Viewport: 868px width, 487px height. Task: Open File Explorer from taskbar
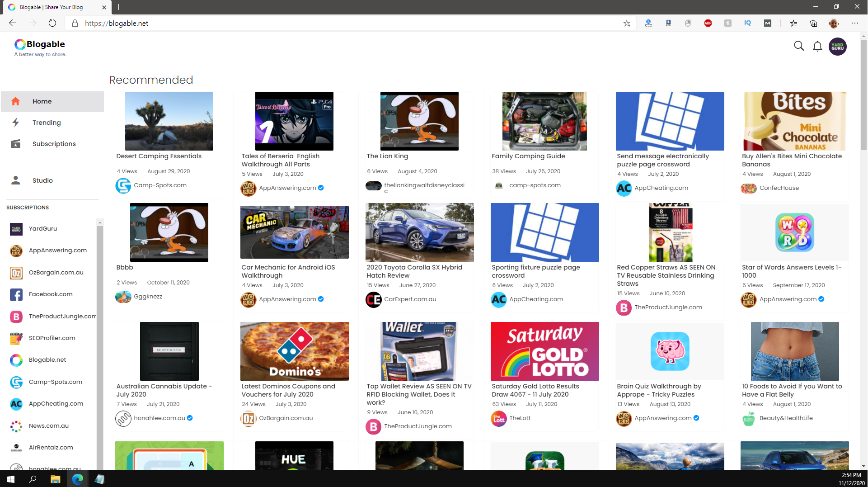tap(55, 479)
